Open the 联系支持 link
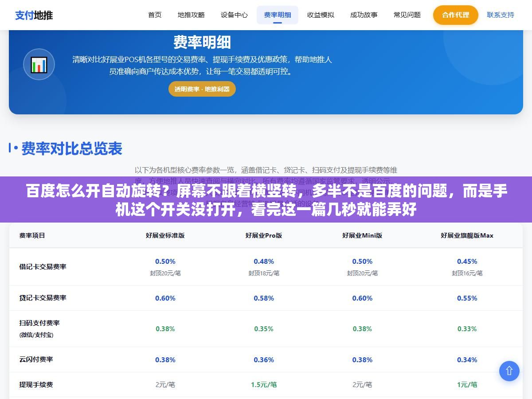 click(501, 15)
